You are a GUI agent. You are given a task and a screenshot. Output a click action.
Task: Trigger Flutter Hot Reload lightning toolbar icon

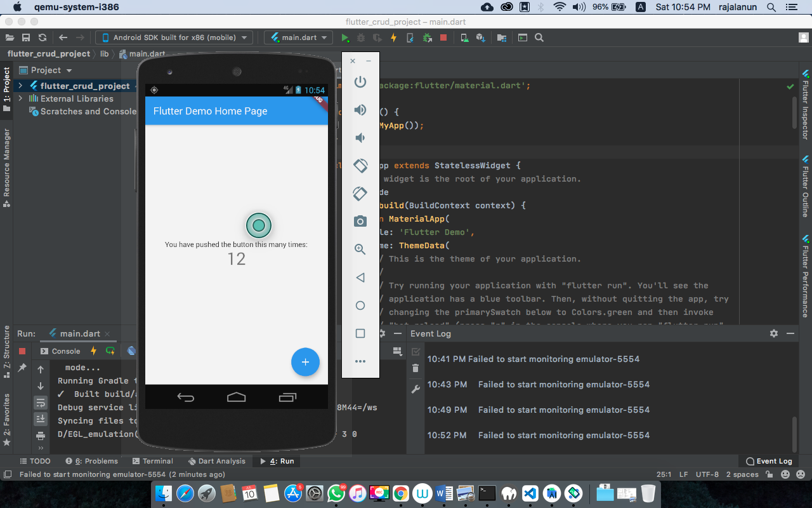point(393,37)
